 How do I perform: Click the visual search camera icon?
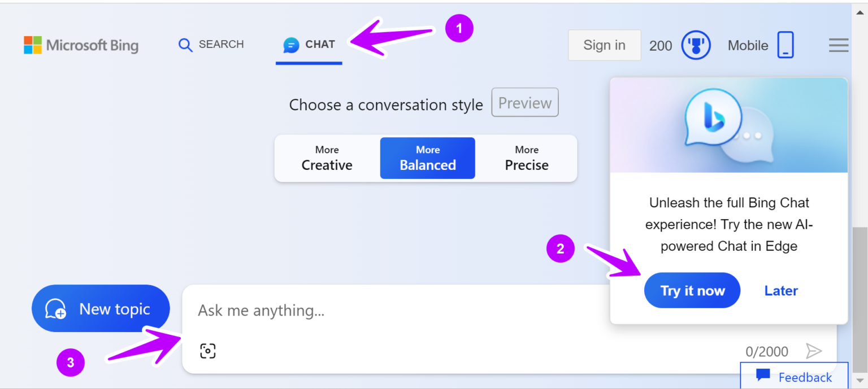click(x=208, y=351)
